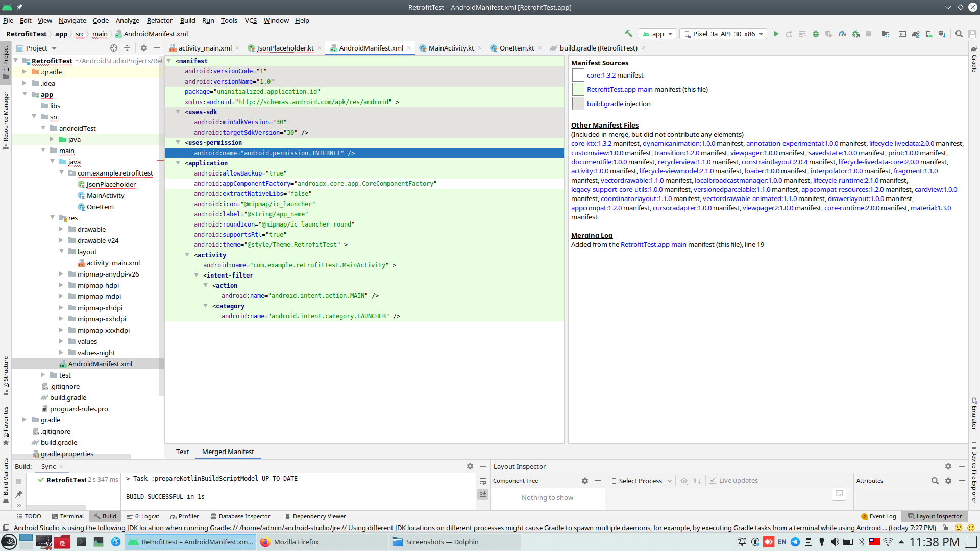The height and width of the screenshot is (551, 980).
Task: Open the AVD Manager device icon
Action: (x=929, y=34)
